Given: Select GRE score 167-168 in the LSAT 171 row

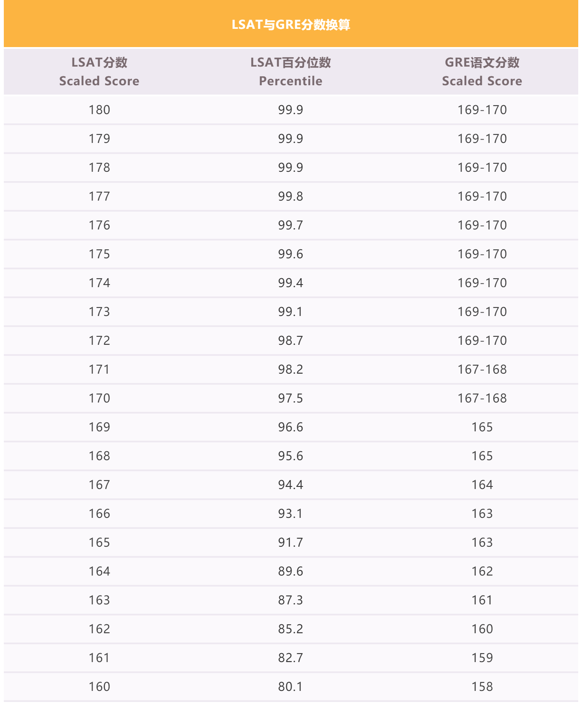Looking at the screenshot, I should point(482,369).
